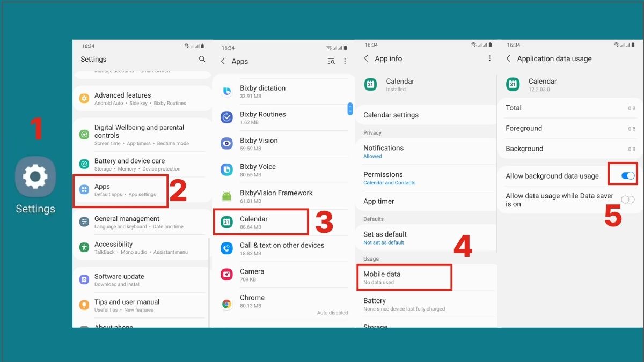Image resolution: width=644 pixels, height=362 pixels.
Task: Click the Apps list fast-scroll handle
Action: point(350,109)
